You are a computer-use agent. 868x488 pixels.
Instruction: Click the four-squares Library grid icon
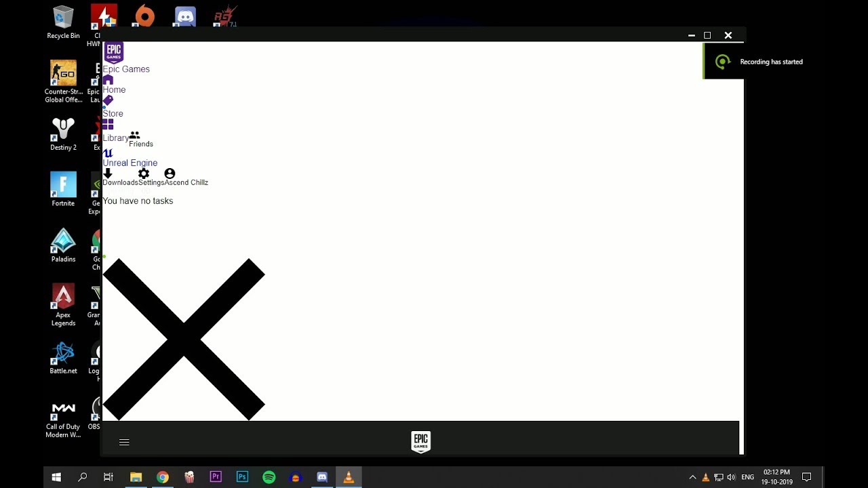[x=108, y=125]
